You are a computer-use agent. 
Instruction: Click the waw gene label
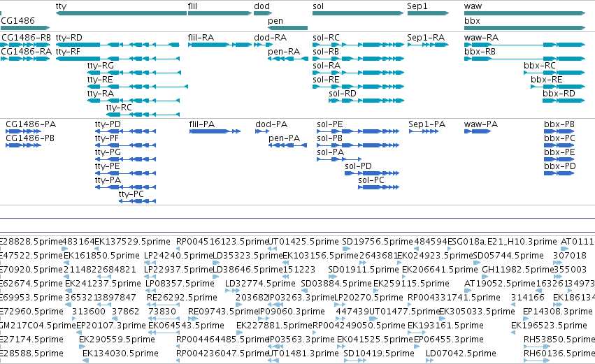pyautogui.click(x=473, y=6)
